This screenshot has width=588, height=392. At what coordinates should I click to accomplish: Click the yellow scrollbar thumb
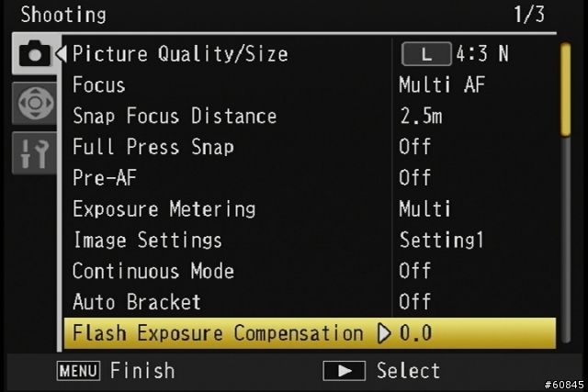click(x=566, y=89)
